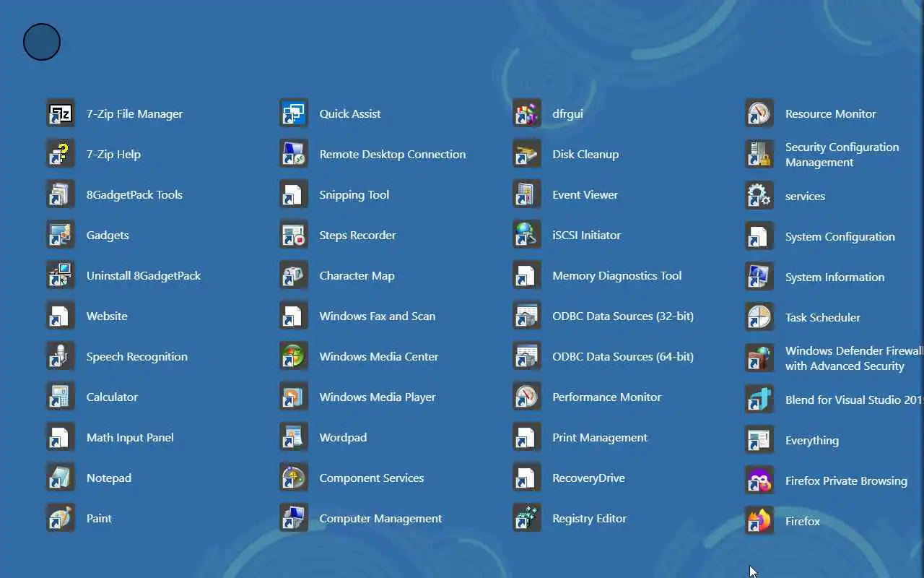The width and height of the screenshot is (924, 578).
Task: Launch the services gear icon
Action: (759, 196)
